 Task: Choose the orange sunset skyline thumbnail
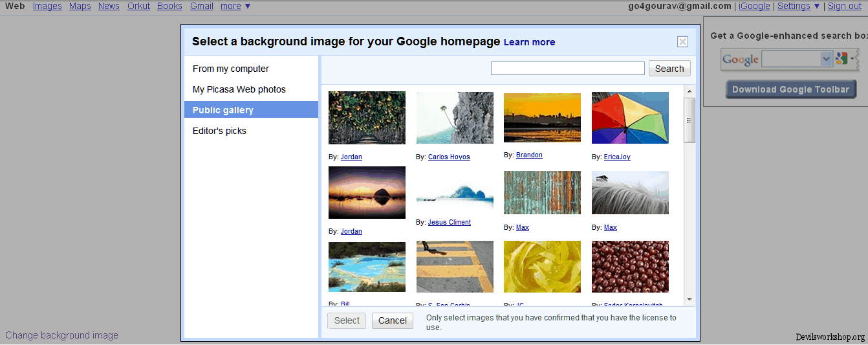tap(542, 117)
